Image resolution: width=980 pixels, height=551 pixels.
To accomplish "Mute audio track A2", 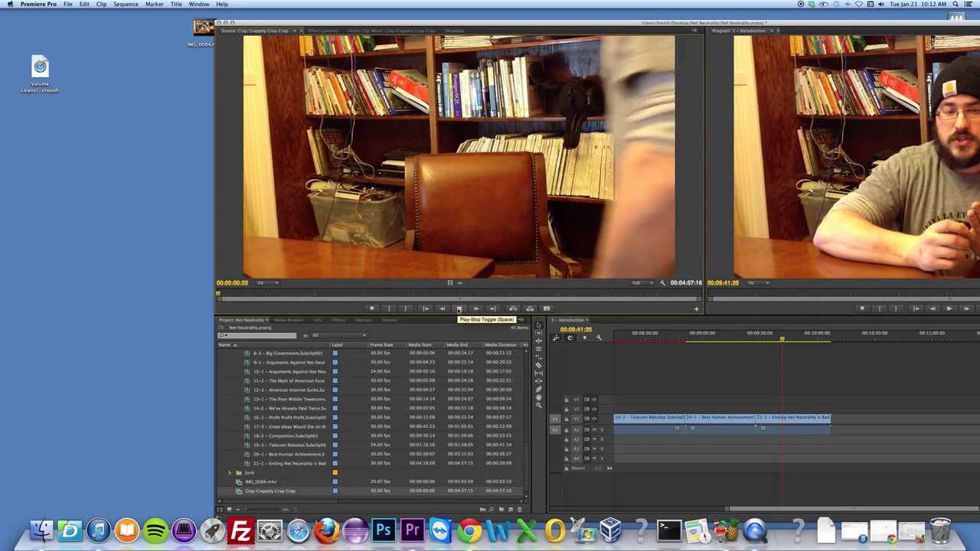I will point(594,439).
